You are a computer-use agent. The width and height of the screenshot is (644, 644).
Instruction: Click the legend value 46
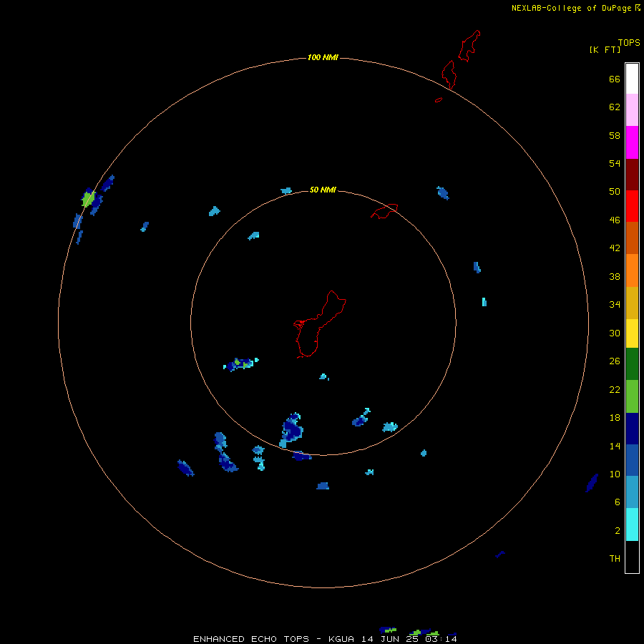point(615,220)
